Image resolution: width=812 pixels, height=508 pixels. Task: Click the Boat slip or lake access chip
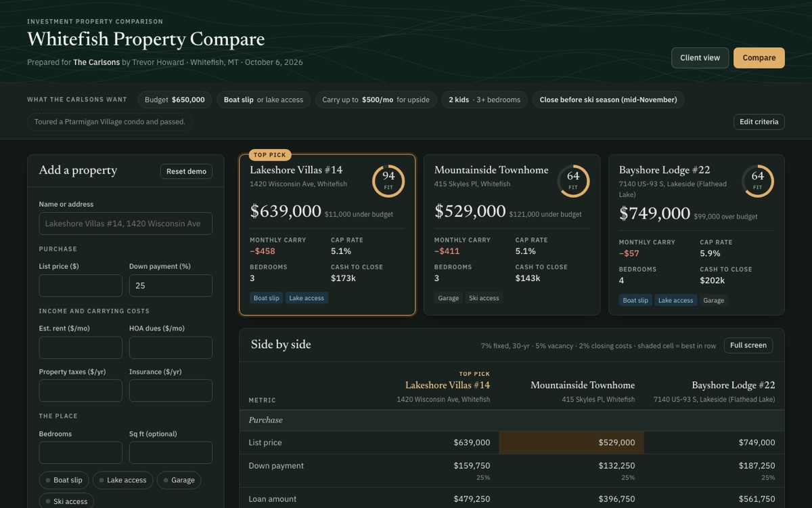point(263,100)
